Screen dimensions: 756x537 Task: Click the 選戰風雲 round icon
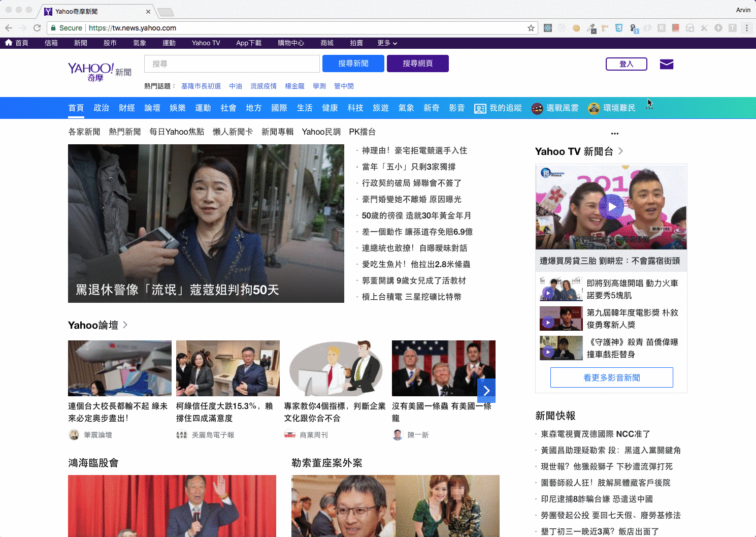537,108
